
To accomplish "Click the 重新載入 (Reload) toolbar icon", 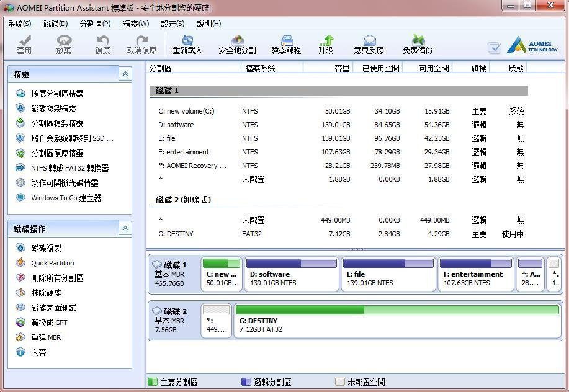I will pos(187,45).
